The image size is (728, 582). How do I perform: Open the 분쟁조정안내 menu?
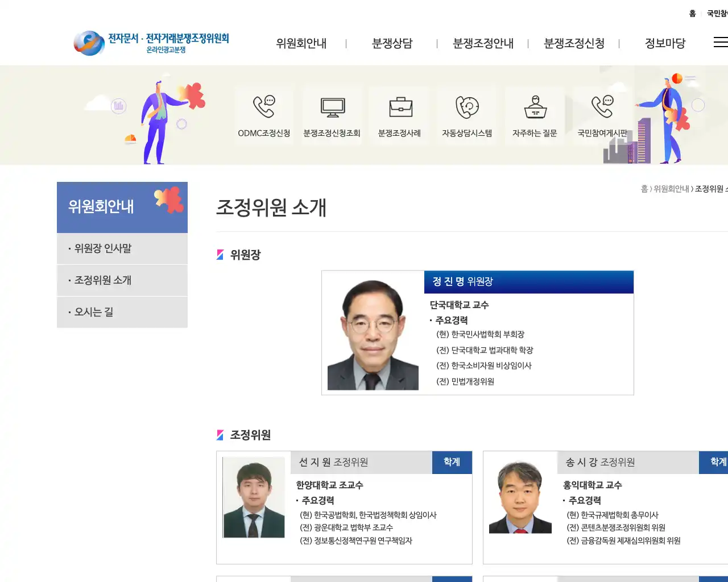483,43
